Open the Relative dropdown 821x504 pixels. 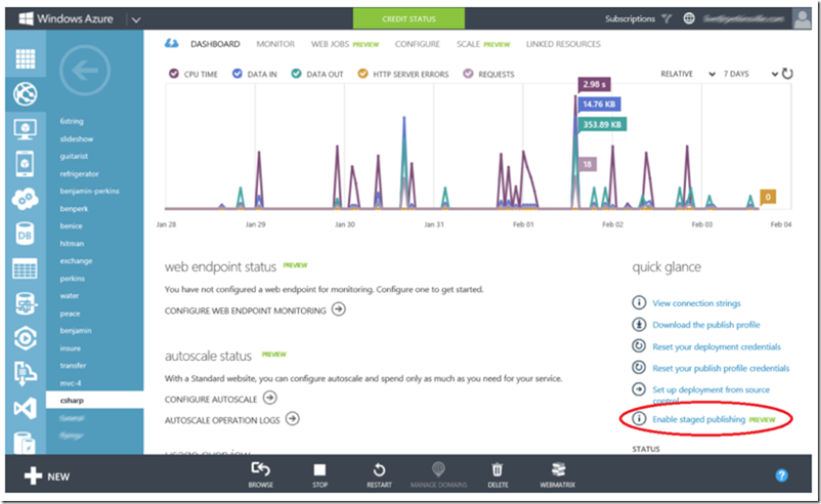688,74
